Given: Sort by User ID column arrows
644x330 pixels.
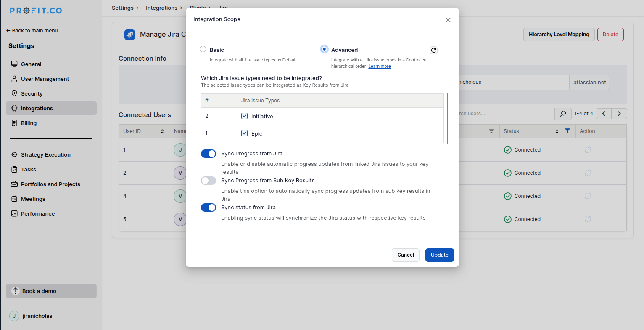Looking at the screenshot, I should coord(162,131).
